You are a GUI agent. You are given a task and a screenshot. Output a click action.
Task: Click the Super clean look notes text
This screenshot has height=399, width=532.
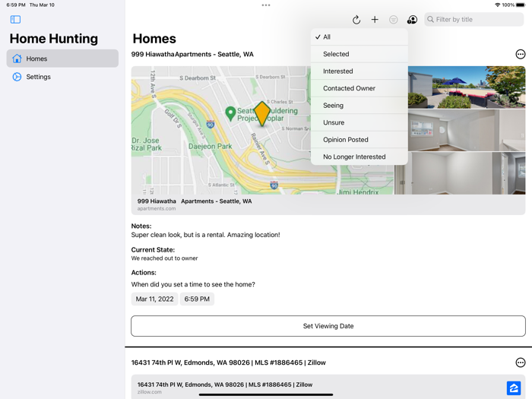(x=206, y=235)
